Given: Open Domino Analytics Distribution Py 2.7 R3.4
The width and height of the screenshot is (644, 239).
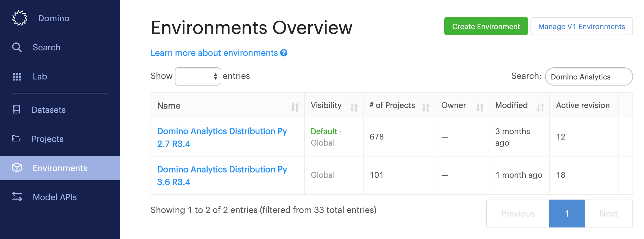Looking at the screenshot, I should (x=222, y=137).
